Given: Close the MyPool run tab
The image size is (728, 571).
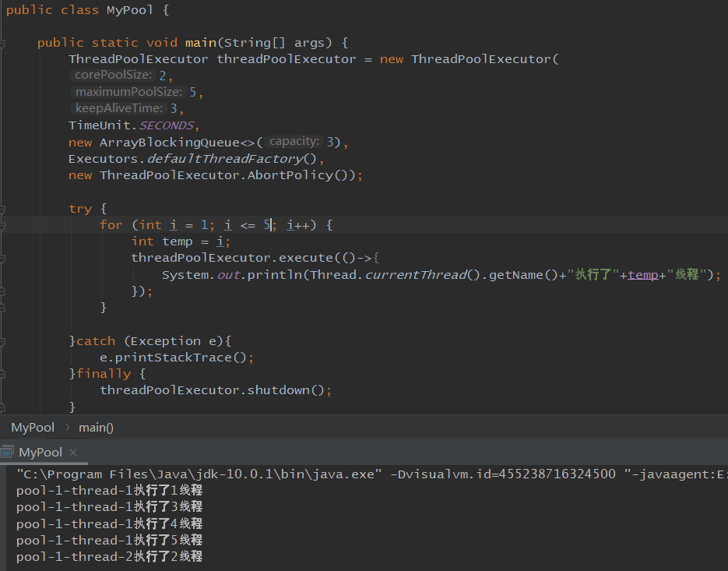Looking at the screenshot, I should click(x=73, y=452).
